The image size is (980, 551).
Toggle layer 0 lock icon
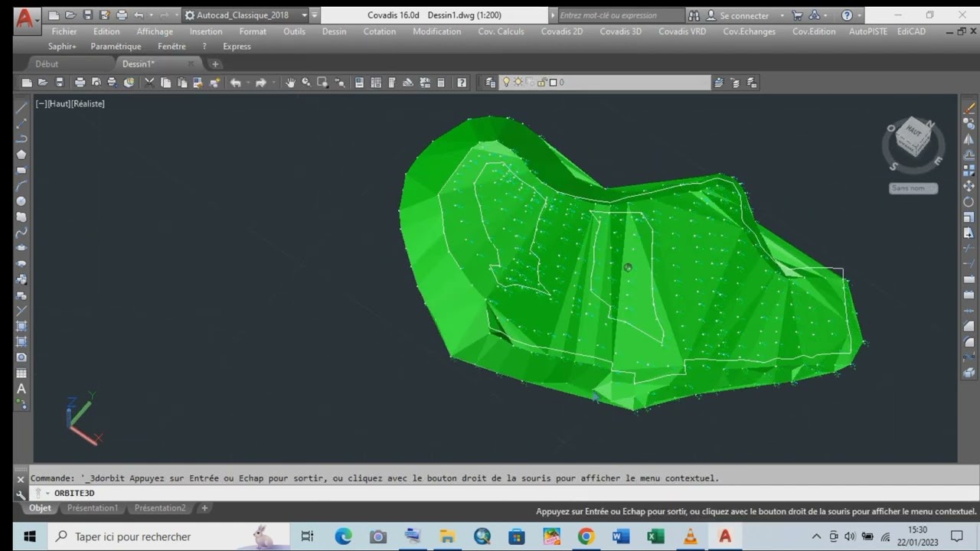[542, 83]
